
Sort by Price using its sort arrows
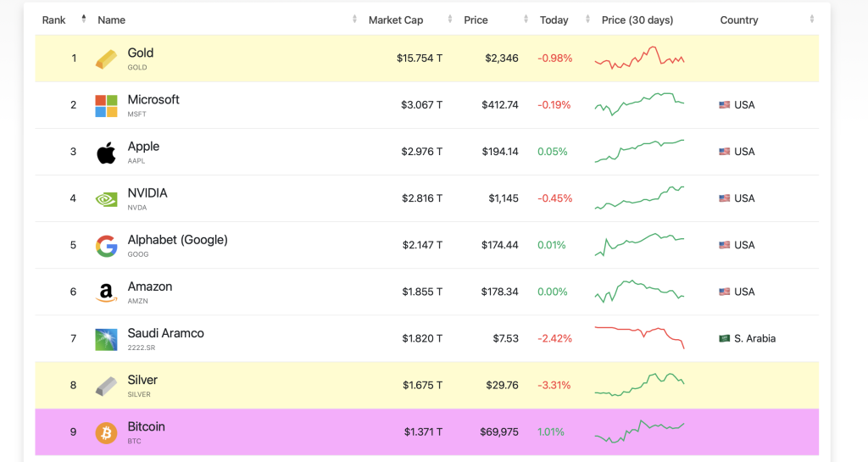pos(526,19)
